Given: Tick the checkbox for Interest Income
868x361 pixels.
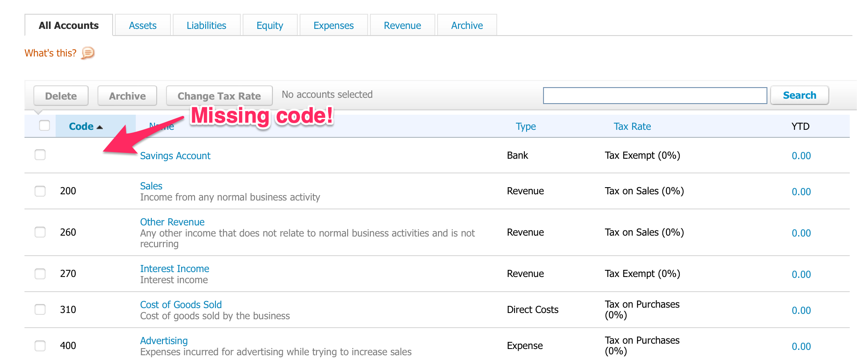Looking at the screenshot, I should [40, 274].
